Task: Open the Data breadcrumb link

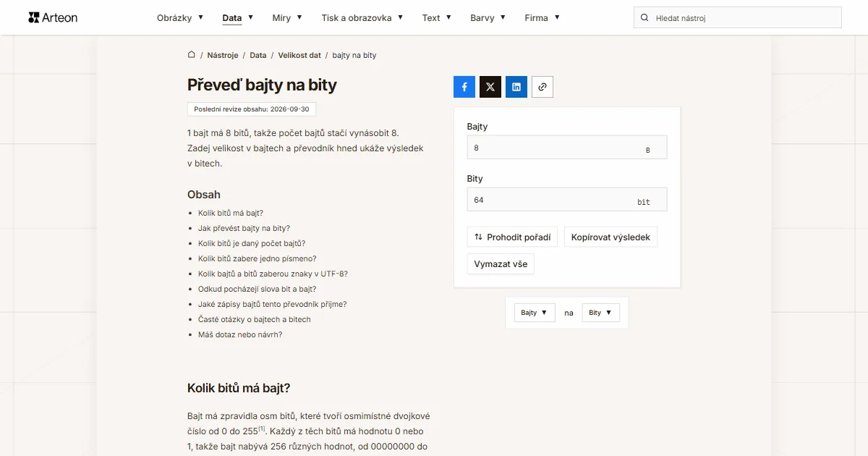Action: (258, 55)
